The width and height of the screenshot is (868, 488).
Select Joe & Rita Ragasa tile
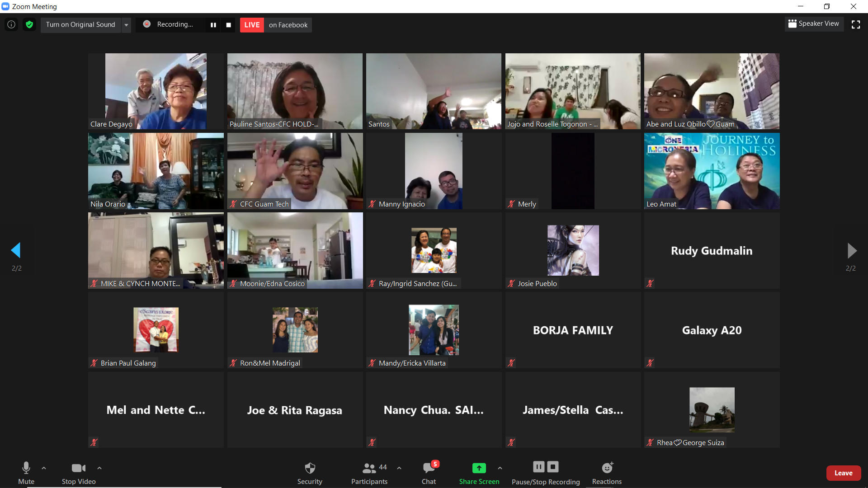click(x=295, y=410)
